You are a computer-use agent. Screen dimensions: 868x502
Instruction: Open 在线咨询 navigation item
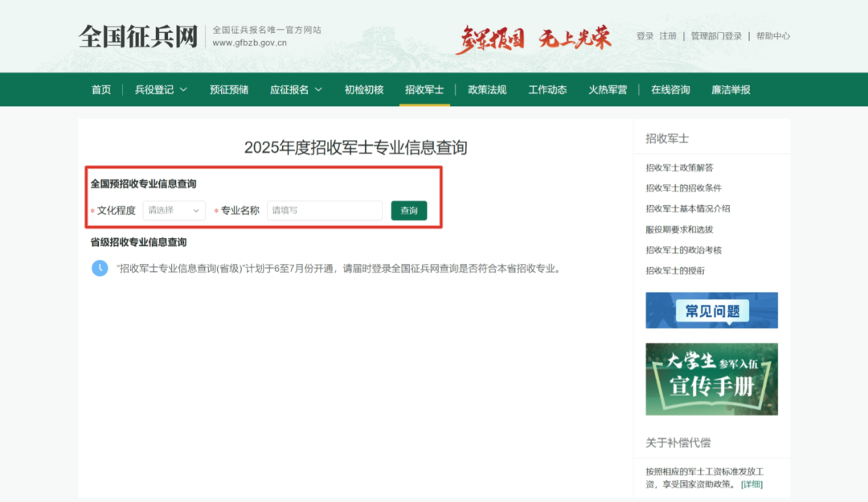click(670, 90)
